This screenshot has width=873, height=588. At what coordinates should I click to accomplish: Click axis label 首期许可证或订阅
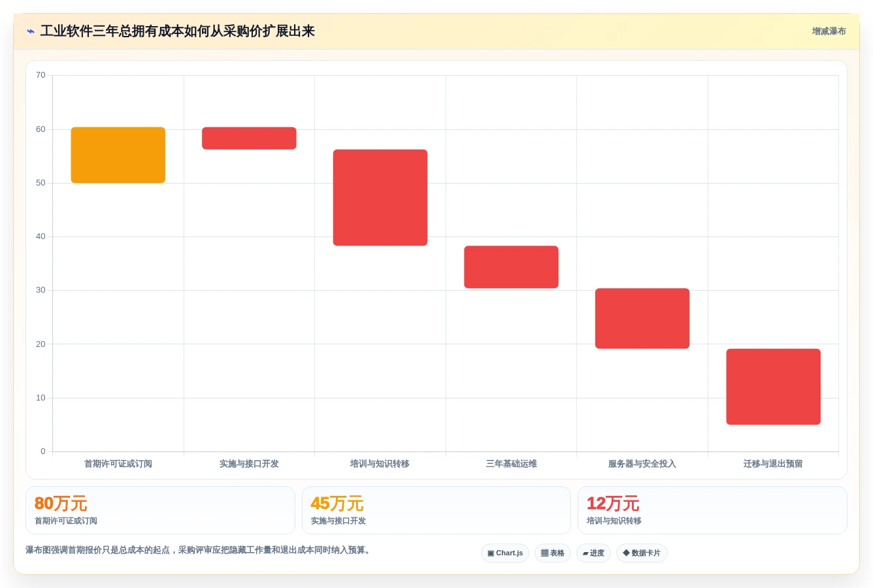point(118,464)
